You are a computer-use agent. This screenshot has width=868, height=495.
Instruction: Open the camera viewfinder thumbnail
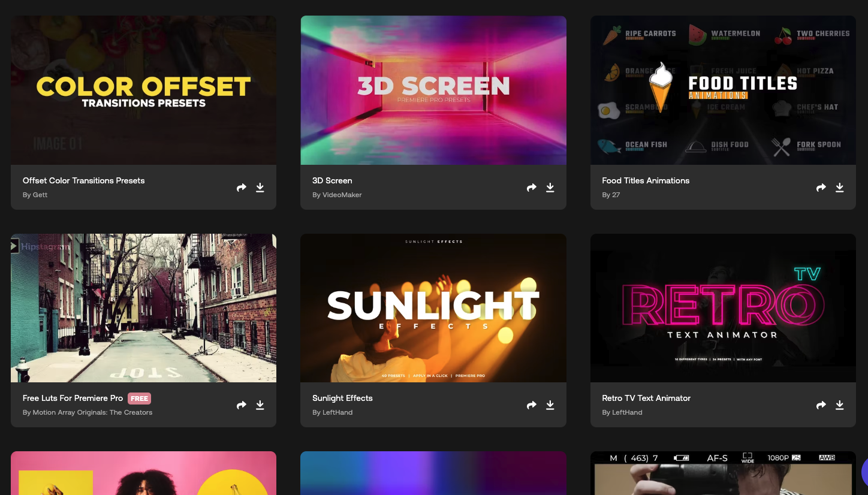coord(723,473)
